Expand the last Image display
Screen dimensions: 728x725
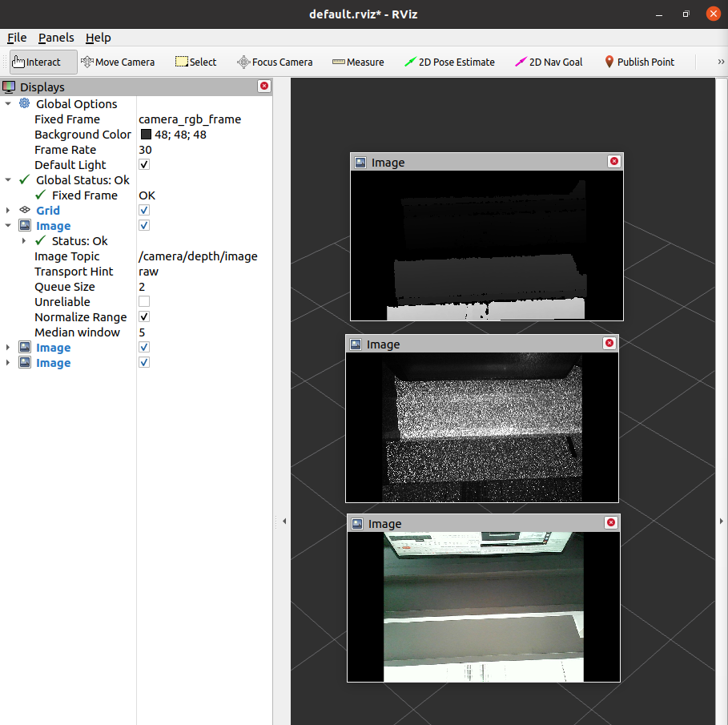pyautogui.click(x=8, y=362)
